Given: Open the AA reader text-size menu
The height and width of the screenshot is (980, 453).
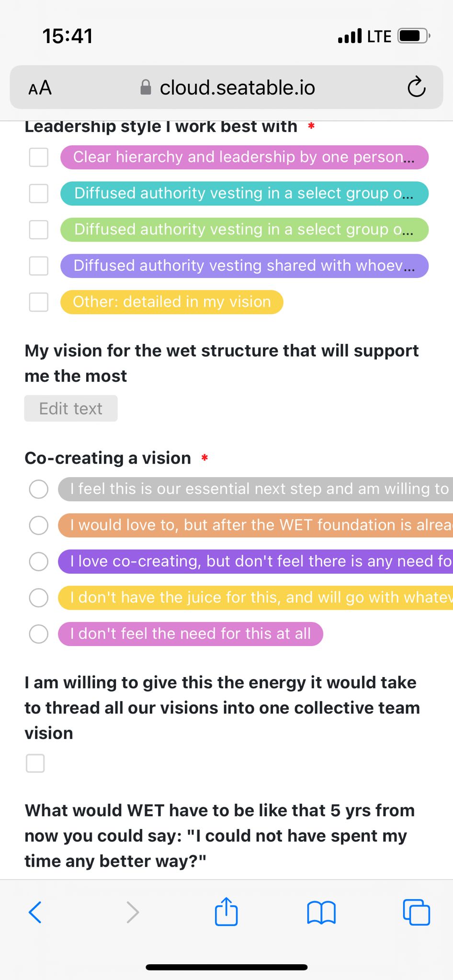Looking at the screenshot, I should tap(40, 88).
